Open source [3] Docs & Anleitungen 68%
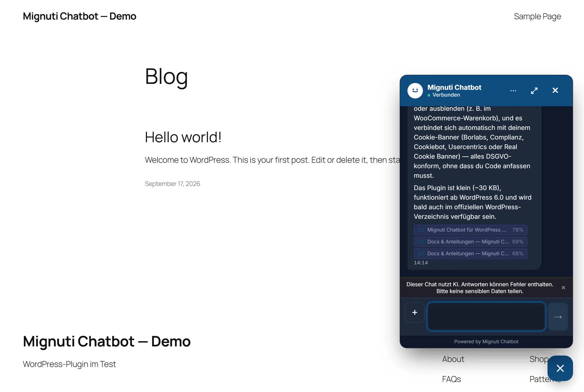This screenshot has width=584, height=392. 470,253
